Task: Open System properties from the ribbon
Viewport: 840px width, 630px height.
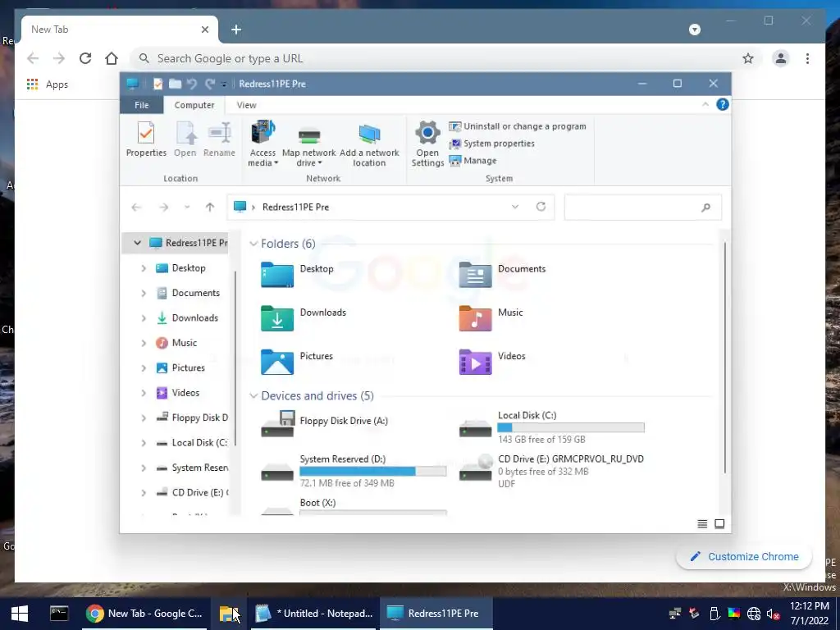Action: tap(492, 144)
